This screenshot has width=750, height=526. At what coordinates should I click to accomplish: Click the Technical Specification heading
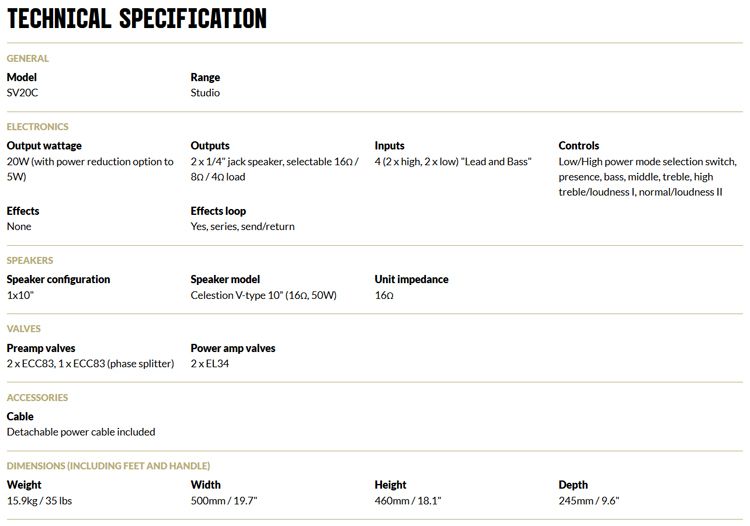137,19
